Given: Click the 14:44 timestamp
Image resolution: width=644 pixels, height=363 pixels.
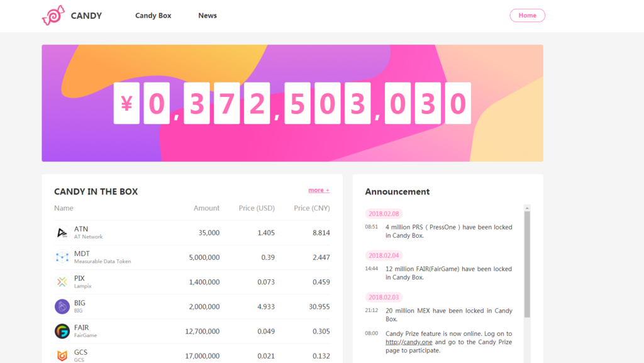Looking at the screenshot, I should tap(371, 269).
